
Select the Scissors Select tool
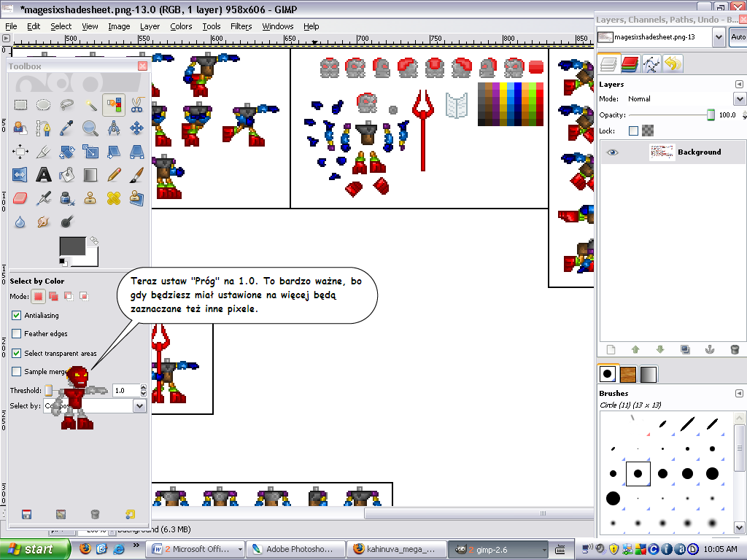tap(136, 105)
